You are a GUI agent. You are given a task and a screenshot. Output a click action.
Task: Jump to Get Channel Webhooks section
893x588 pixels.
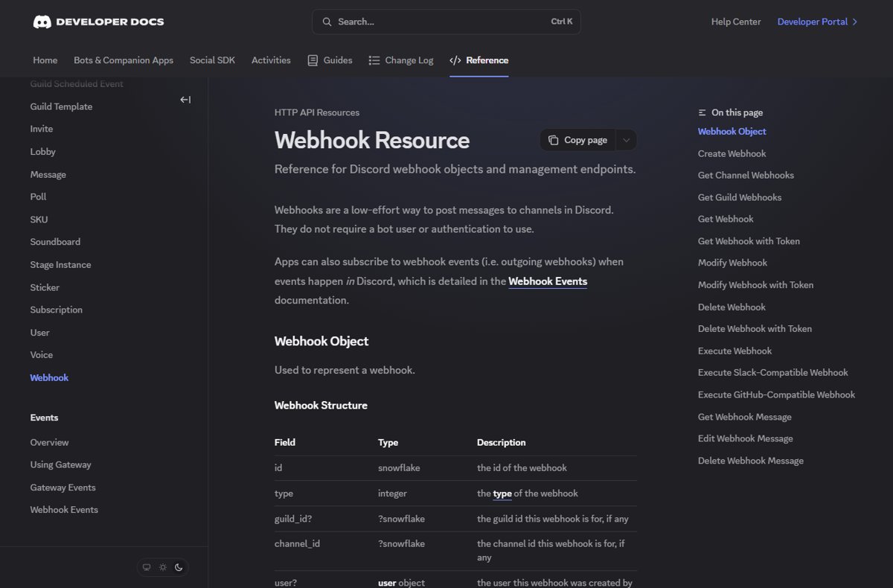tap(746, 176)
